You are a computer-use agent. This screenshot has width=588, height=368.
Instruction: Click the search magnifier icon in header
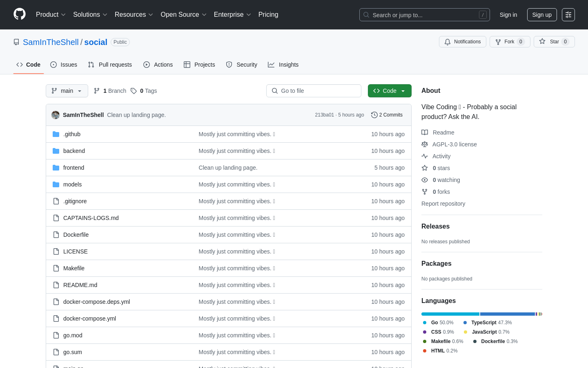tap(366, 15)
